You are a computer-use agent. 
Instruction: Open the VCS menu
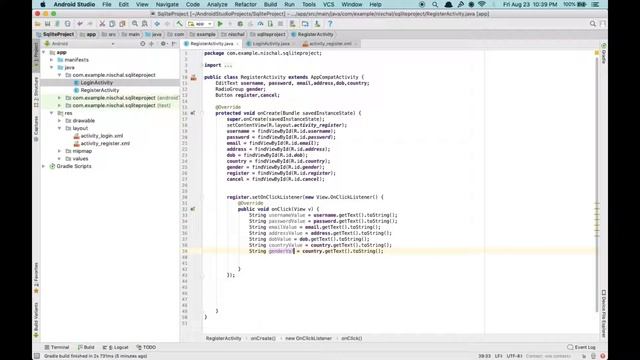pyautogui.click(x=329, y=4)
